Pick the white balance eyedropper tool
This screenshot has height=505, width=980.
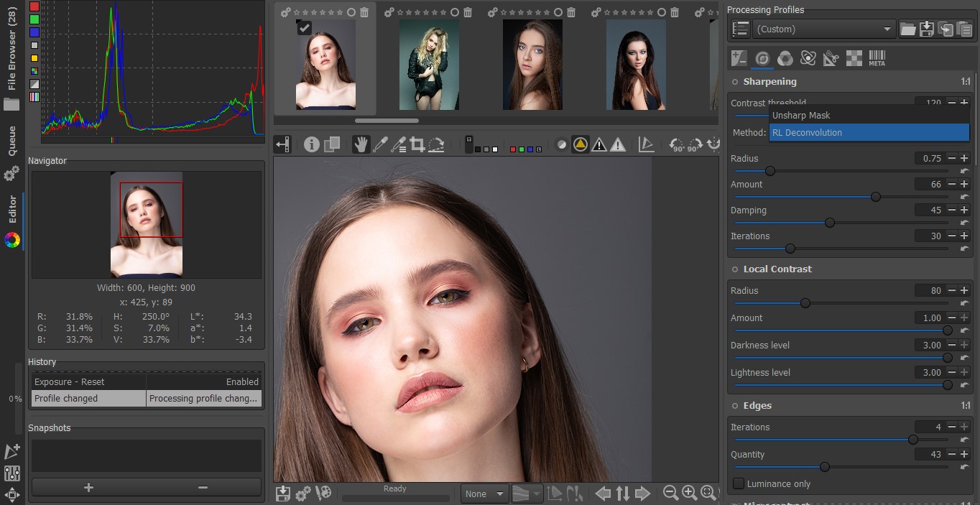coord(379,144)
